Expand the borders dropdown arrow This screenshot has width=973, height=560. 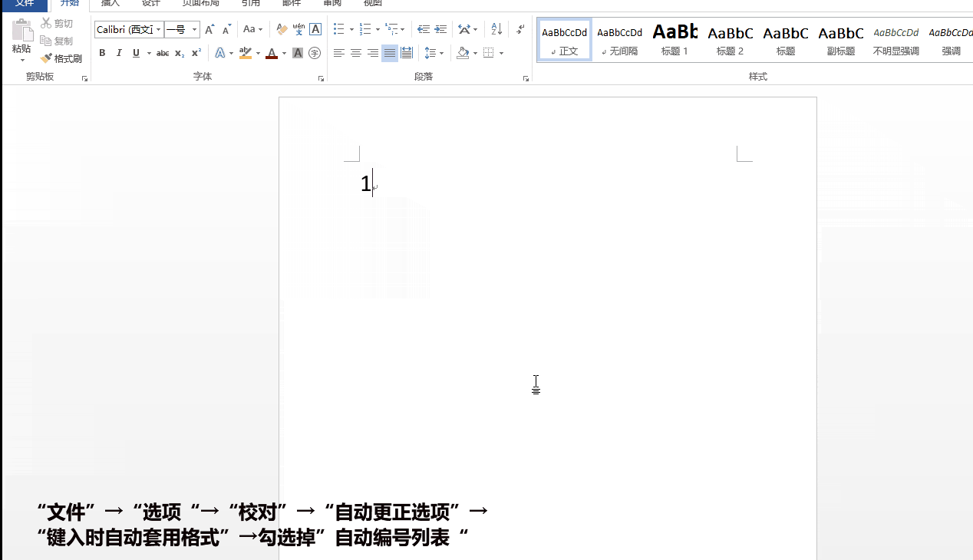pyautogui.click(x=501, y=53)
